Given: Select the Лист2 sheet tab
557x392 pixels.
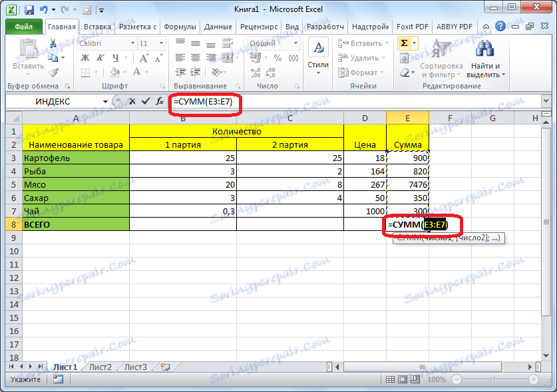Looking at the screenshot, I should tap(100, 367).
